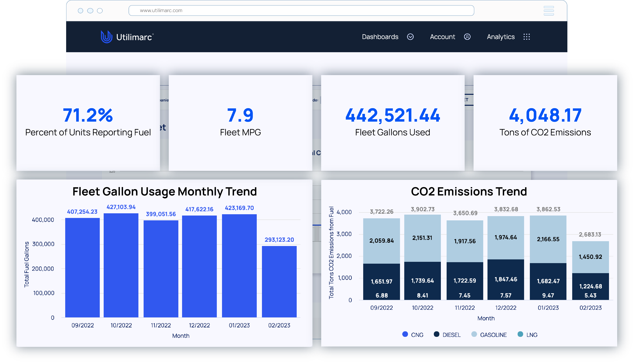
Task: Click the Fleet Gallon Usage Monthly Trend title
Action: pyautogui.click(x=164, y=192)
